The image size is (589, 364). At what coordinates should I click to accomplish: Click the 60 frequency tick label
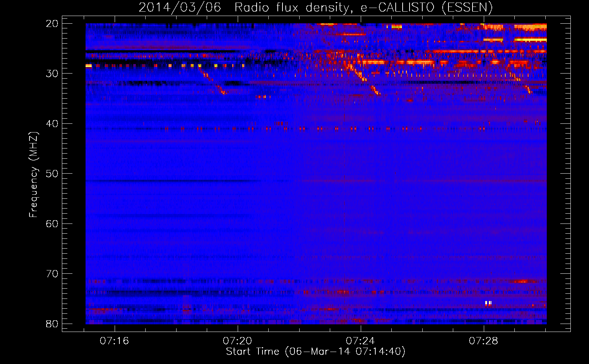click(52, 224)
